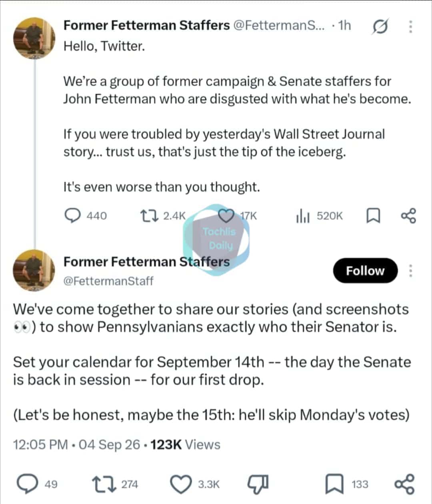Viewport: 432px width, 504px height.
Task: Downvote the second tweet
Action: 258,484
